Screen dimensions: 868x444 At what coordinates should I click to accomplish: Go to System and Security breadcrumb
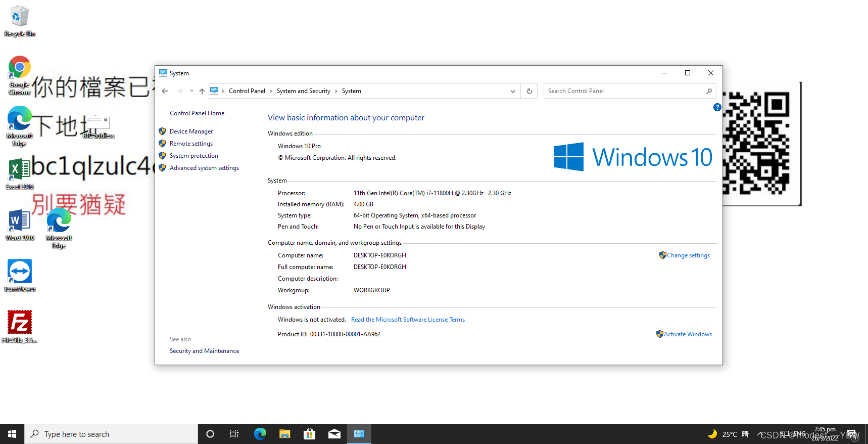pyautogui.click(x=304, y=91)
